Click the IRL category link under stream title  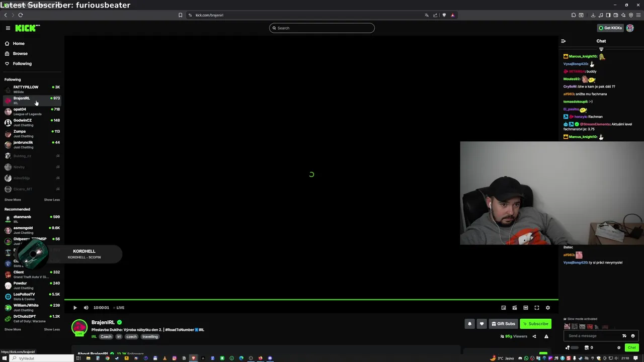(x=94, y=337)
